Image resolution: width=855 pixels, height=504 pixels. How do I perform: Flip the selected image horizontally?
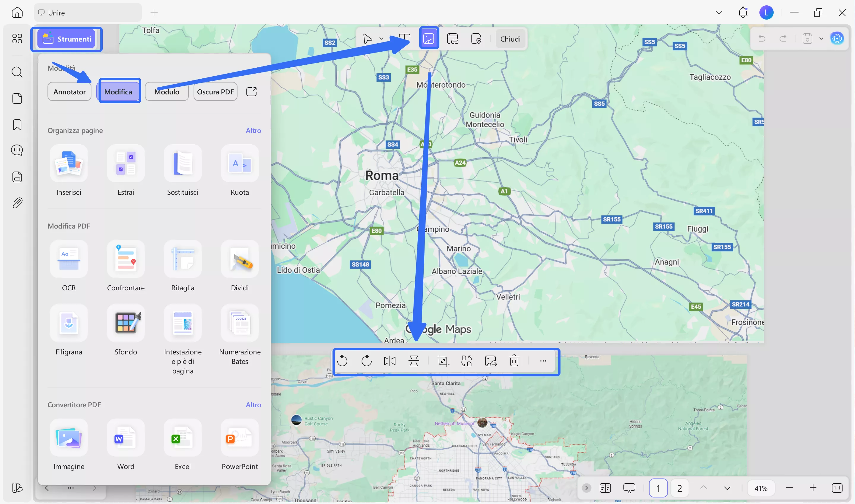pyautogui.click(x=389, y=361)
